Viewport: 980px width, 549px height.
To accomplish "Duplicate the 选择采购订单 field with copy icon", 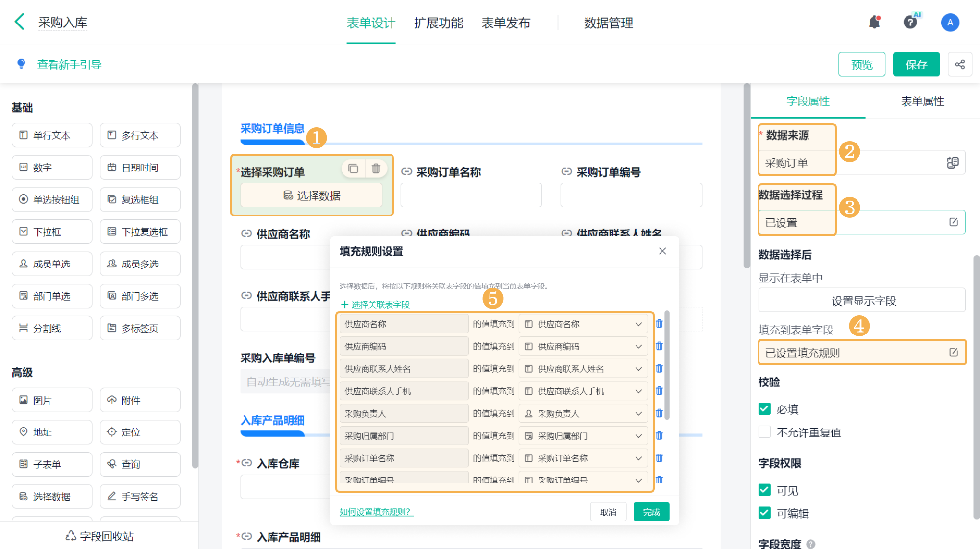I will [x=353, y=168].
